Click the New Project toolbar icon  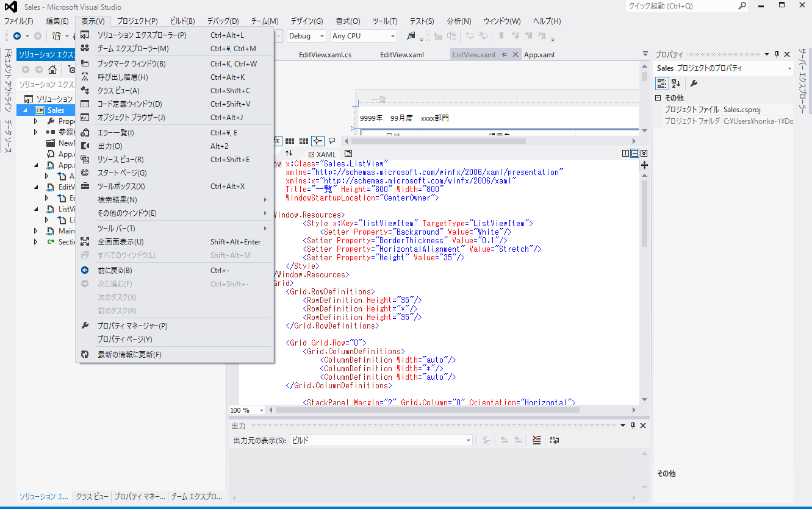click(57, 36)
